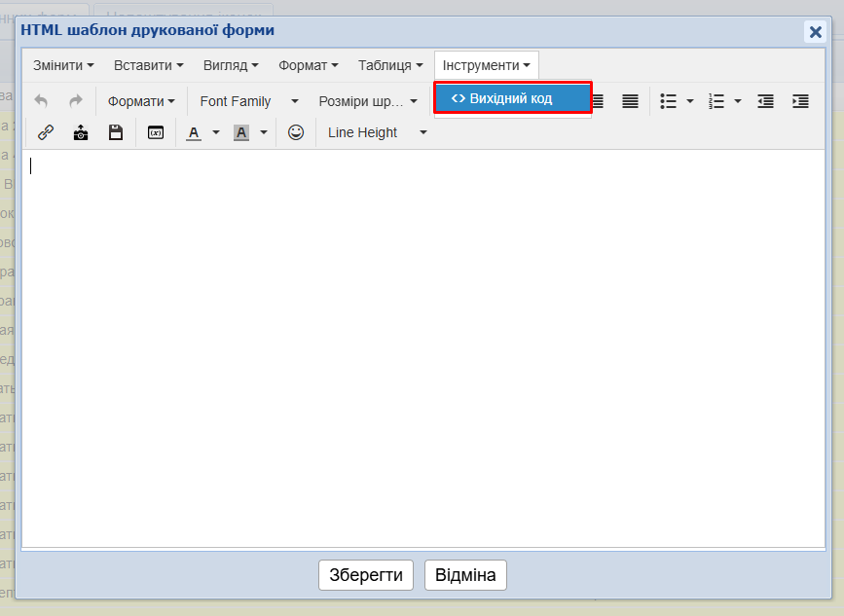Open the Вставити menu
Viewport: 844px width, 616px height.
coord(148,65)
